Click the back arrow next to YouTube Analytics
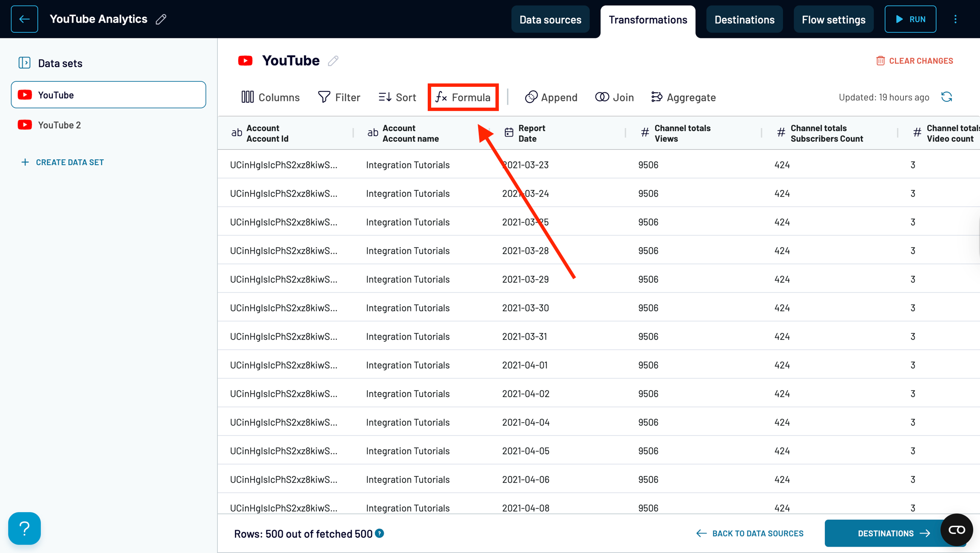The image size is (980, 553). pos(24,19)
